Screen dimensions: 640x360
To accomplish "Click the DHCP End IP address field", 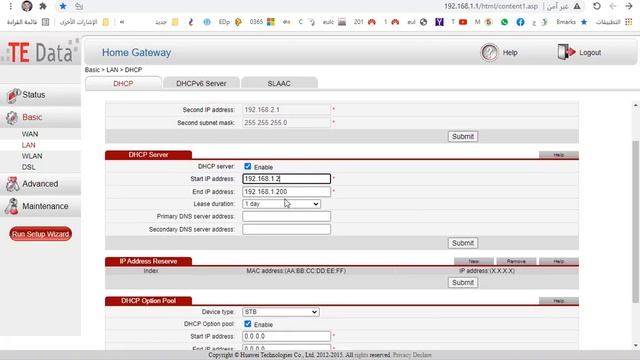I will [x=287, y=191].
